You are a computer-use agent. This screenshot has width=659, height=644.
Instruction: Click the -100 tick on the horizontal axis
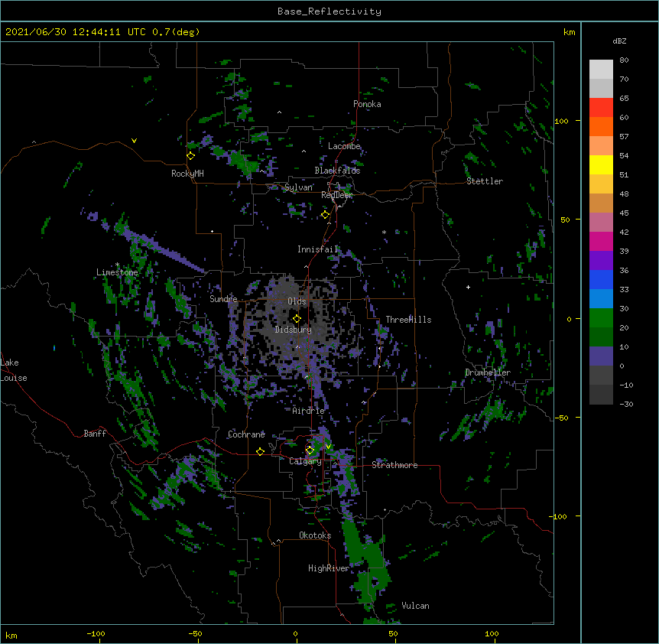96,633
